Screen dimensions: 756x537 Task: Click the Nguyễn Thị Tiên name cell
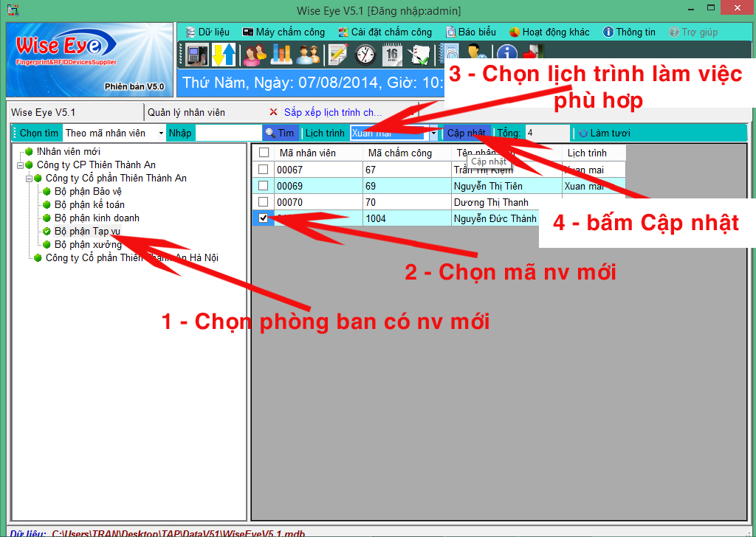(x=506, y=186)
